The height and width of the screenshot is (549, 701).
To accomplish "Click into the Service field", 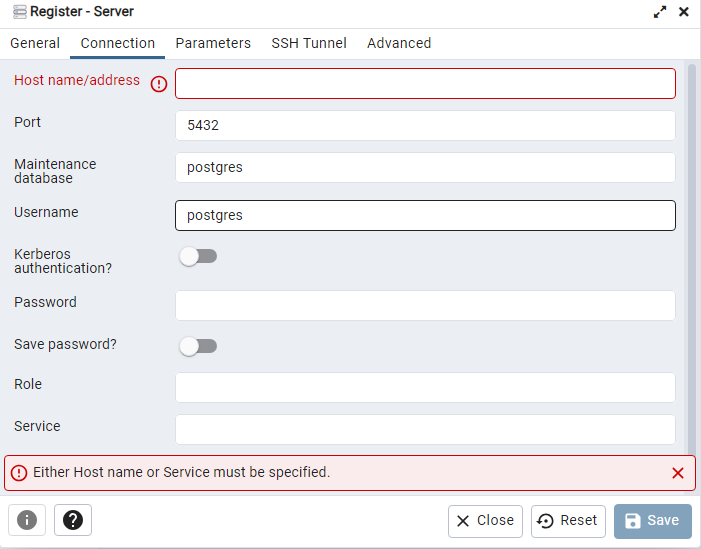I will (425, 429).
